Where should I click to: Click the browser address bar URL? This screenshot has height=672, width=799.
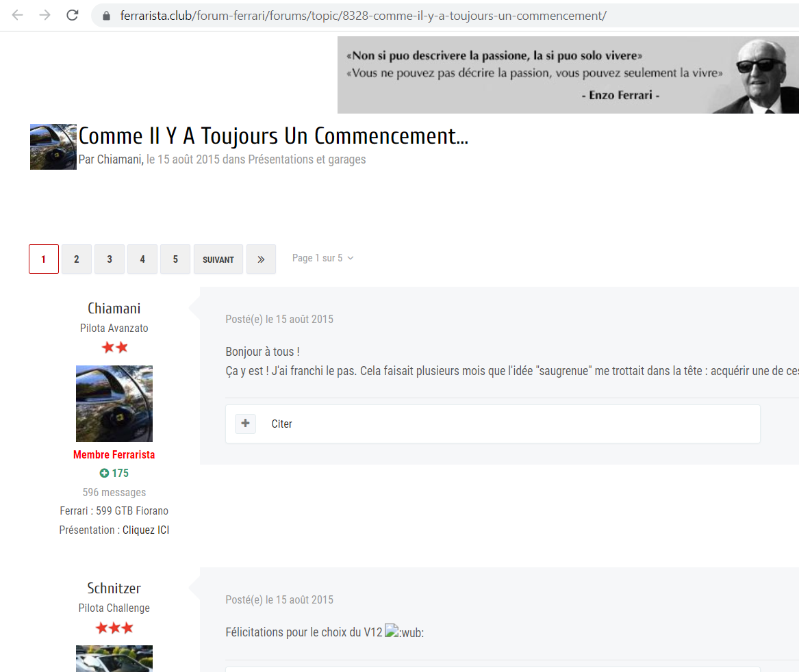click(363, 16)
